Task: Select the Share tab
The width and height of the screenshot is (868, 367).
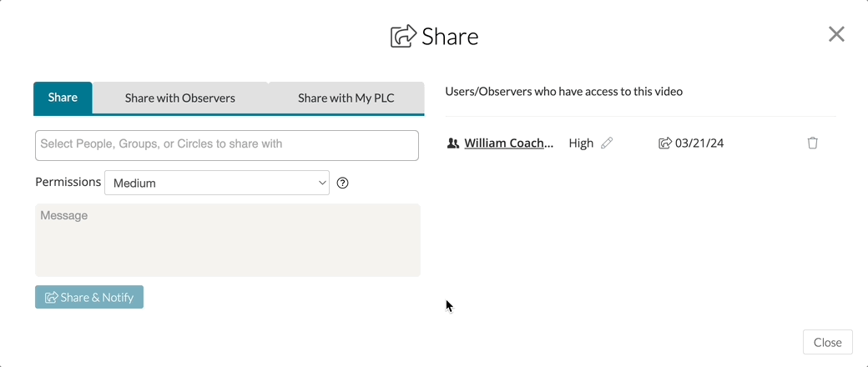Action: (63, 98)
